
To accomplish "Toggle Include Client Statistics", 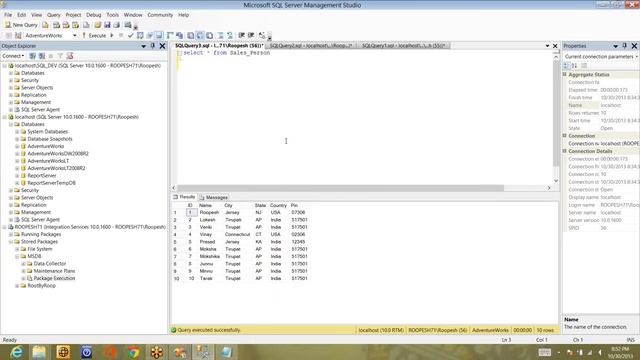I will pos(179,36).
